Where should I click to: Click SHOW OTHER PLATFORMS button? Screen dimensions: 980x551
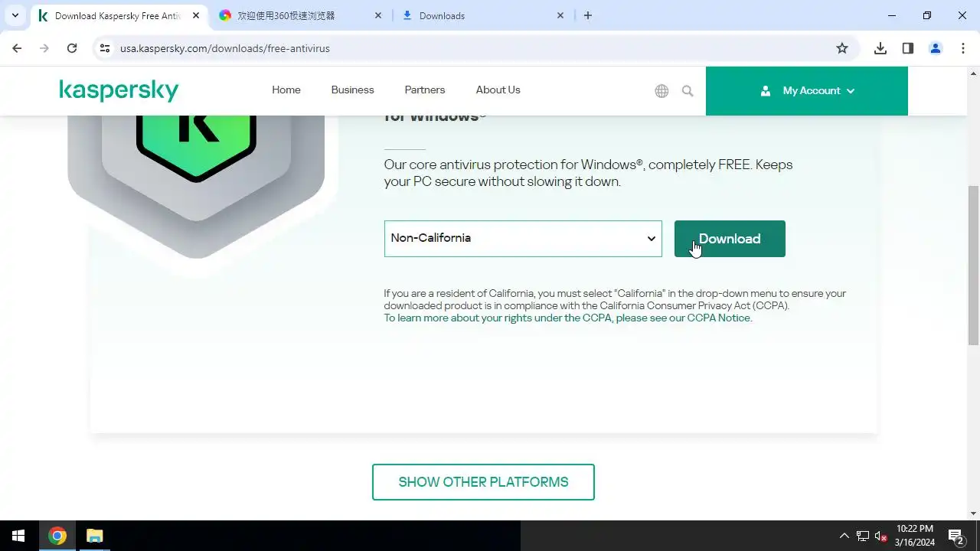click(483, 482)
